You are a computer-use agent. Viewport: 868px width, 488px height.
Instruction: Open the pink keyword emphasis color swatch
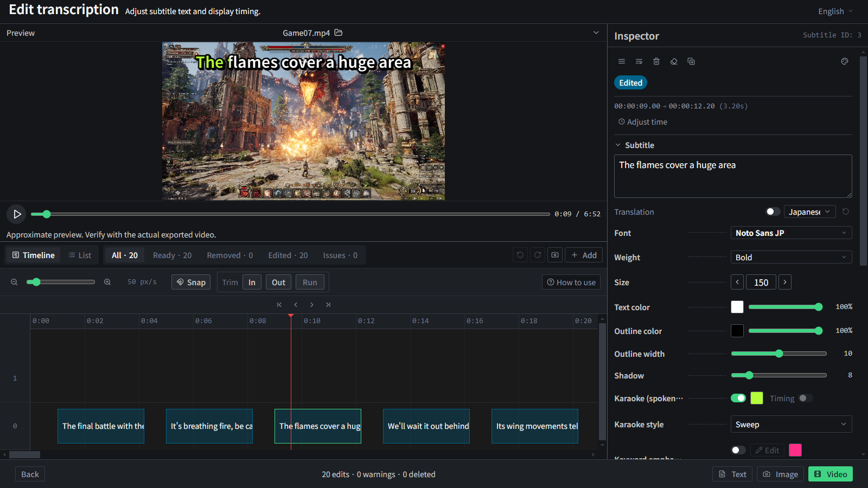795,450
